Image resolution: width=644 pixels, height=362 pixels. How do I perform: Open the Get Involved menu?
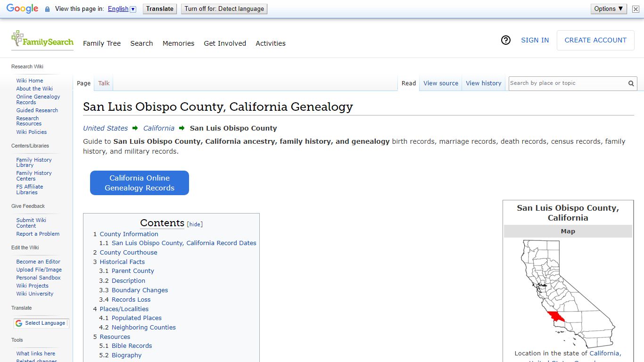225,43
